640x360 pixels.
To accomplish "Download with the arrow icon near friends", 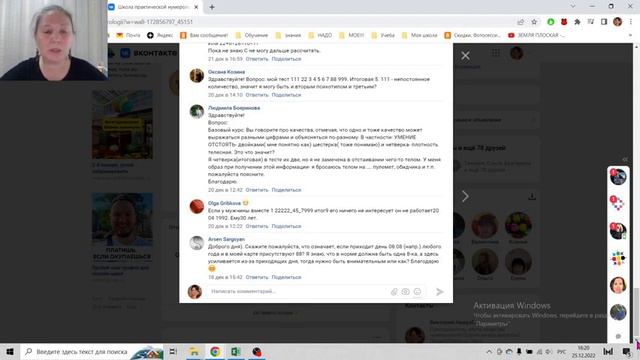I will click(532, 197).
